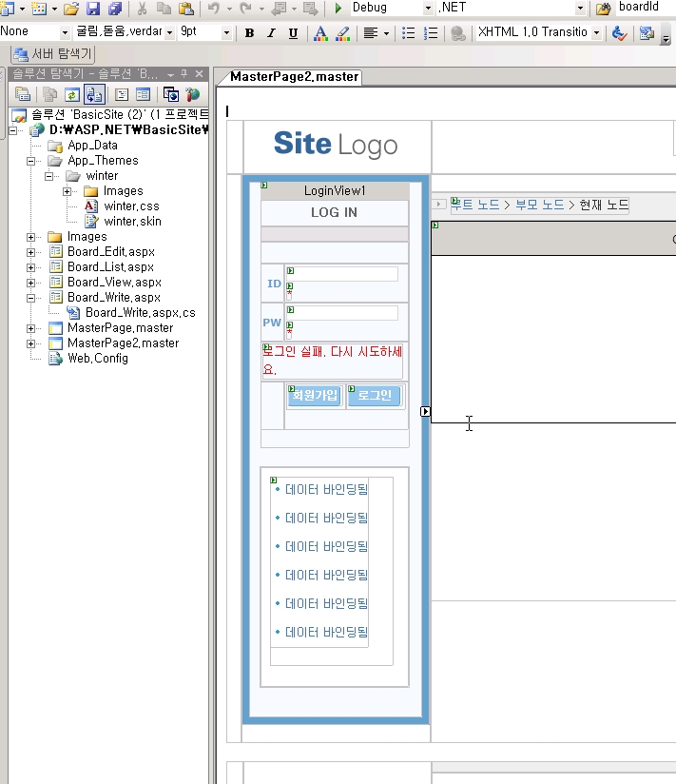
Task: Check page for accessibility
Action: [x=619, y=33]
